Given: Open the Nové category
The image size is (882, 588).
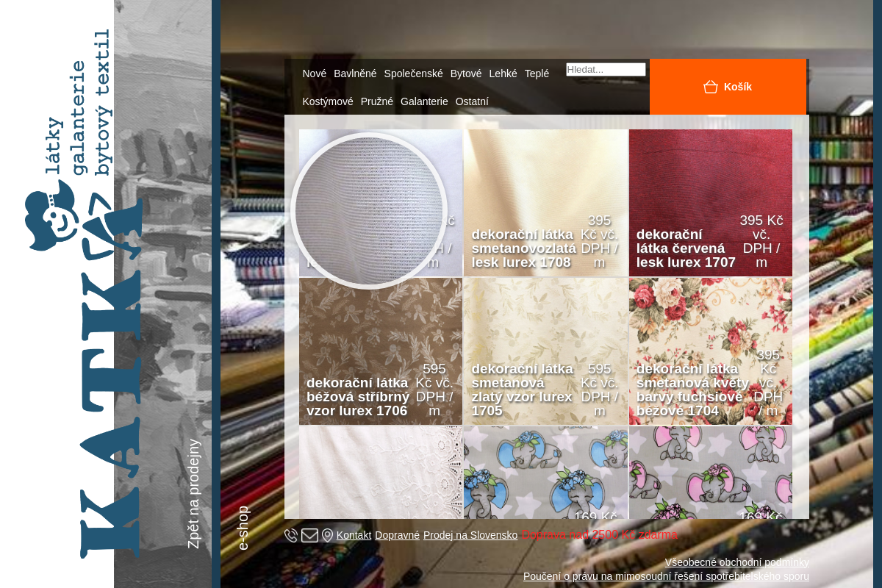Looking at the screenshot, I should (x=314, y=73).
